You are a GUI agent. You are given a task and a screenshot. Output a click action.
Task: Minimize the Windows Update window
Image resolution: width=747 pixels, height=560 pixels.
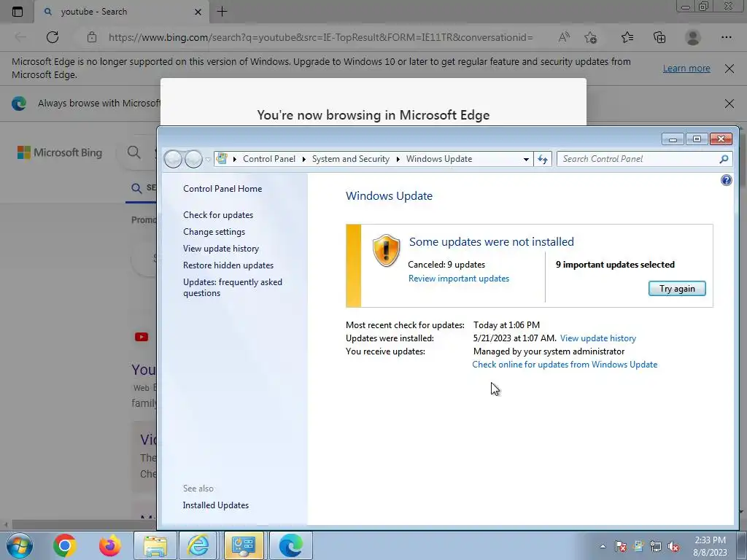673,139
